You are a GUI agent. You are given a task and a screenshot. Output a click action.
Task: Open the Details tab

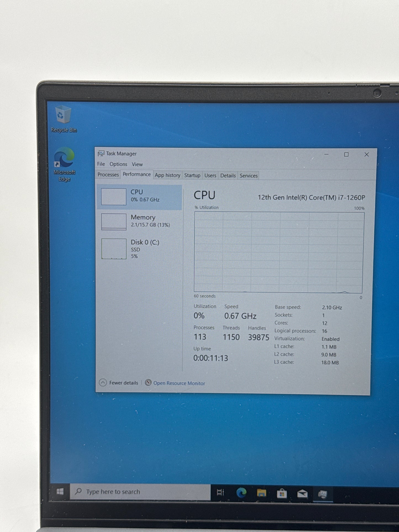click(x=228, y=176)
